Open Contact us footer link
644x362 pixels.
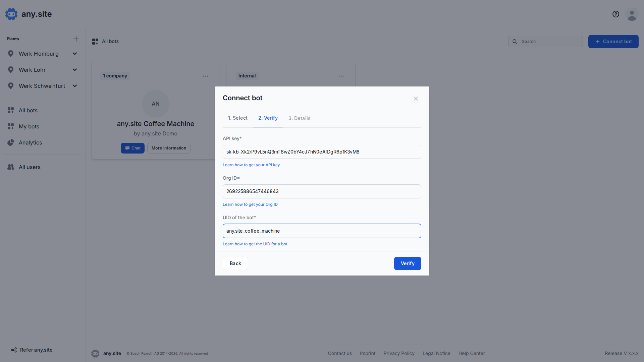(340, 353)
